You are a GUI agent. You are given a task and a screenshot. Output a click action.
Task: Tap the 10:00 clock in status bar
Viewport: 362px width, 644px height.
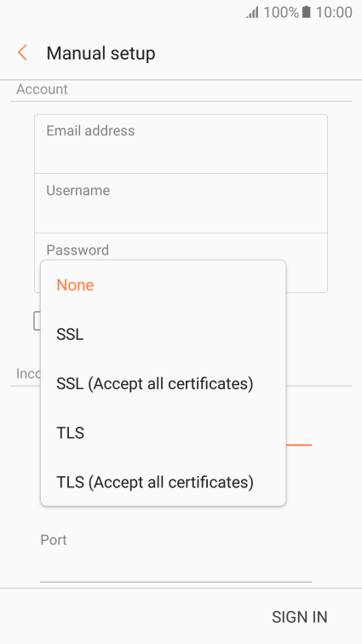coord(334,12)
